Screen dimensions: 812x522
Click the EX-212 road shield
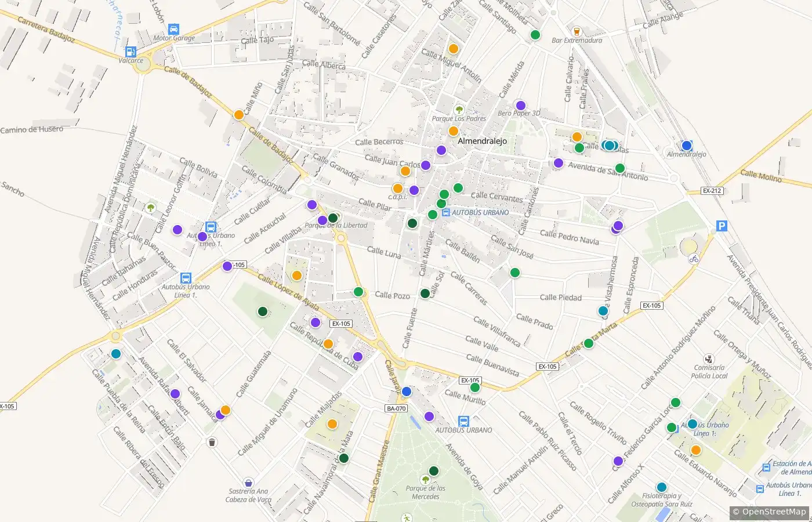click(x=712, y=191)
